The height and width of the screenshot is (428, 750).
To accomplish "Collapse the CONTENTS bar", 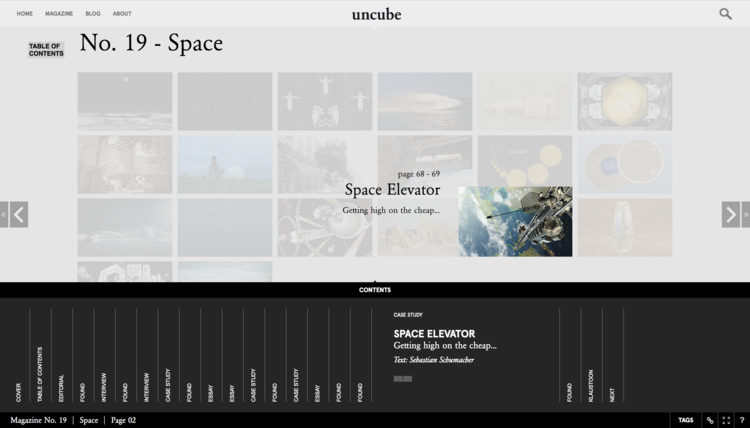I will click(375, 290).
